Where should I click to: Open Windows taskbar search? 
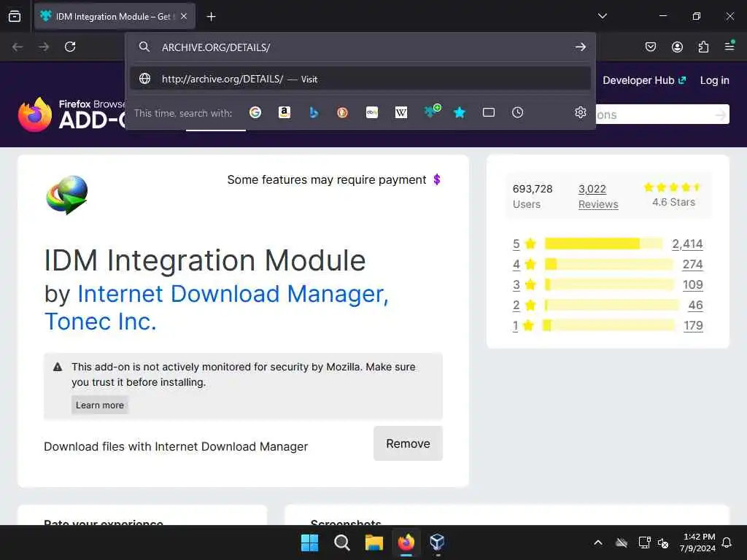pos(342,542)
